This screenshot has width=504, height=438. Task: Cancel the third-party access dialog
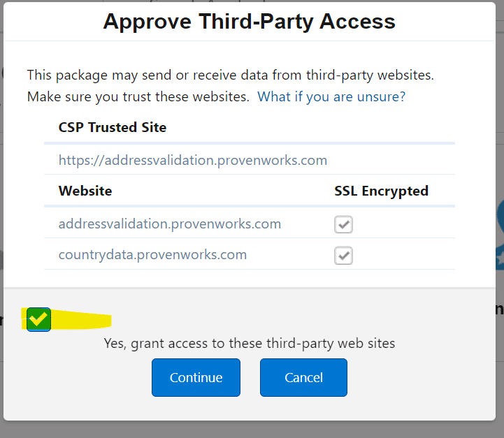point(303,377)
